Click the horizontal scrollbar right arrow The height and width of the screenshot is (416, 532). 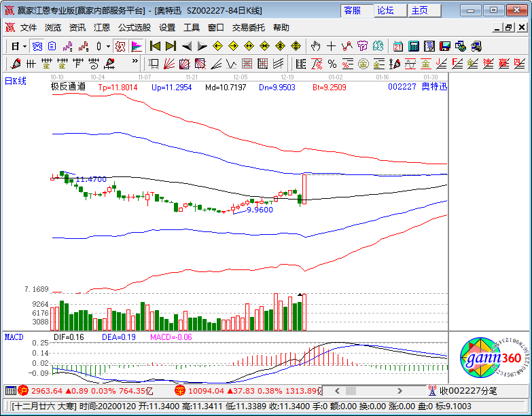(400, 391)
